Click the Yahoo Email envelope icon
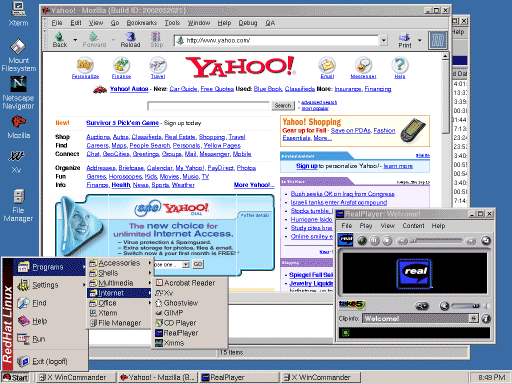 tap(327, 65)
